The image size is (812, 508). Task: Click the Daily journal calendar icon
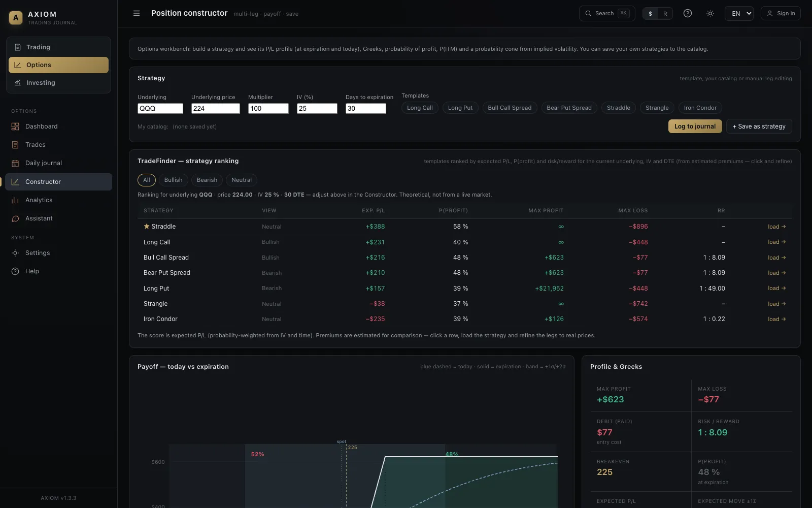(15, 163)
